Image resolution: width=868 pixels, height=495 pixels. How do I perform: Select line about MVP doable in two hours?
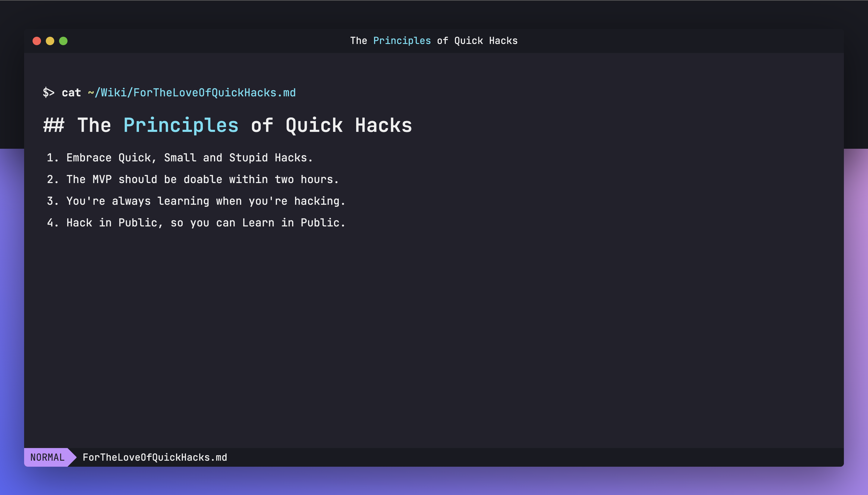[203, 179]
